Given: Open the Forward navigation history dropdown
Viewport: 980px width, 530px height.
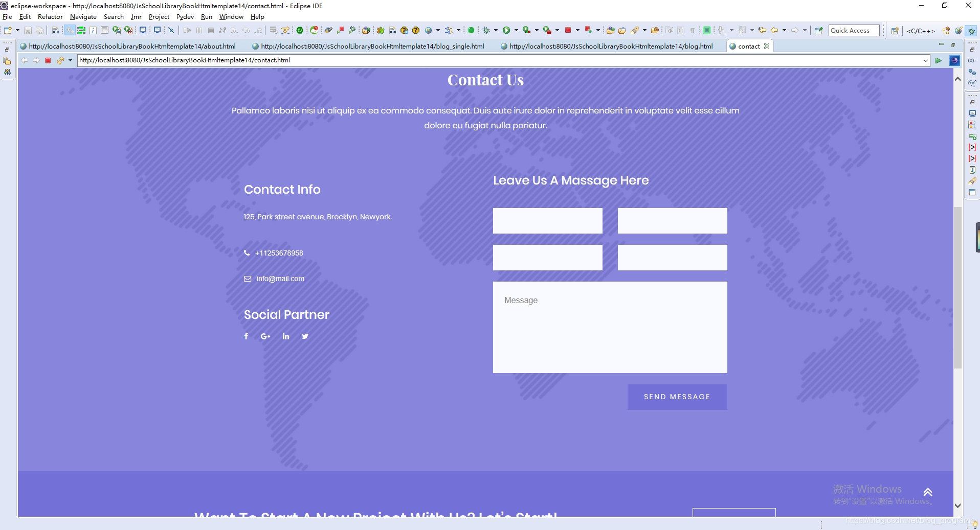Looking at the screenshot, I should point(805,31).
